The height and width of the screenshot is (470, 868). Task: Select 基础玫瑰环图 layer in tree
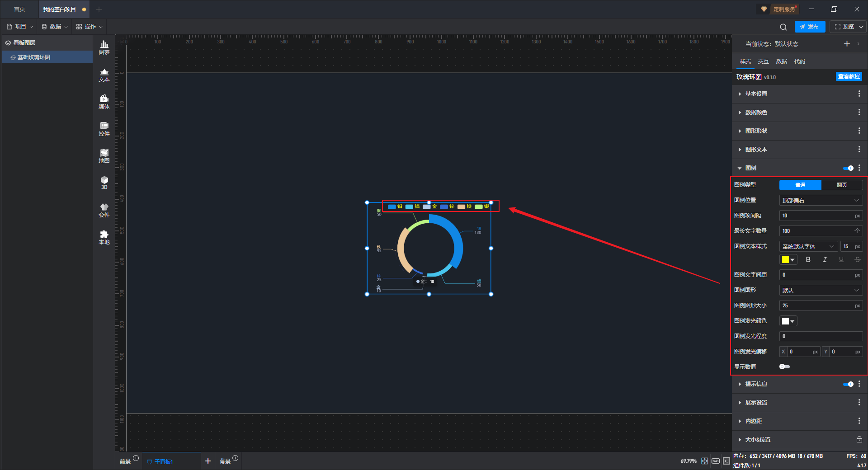[47, 57]
